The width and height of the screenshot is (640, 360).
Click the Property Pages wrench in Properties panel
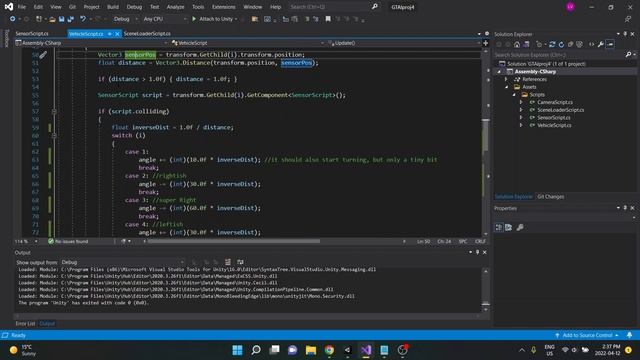click(520, 227)
